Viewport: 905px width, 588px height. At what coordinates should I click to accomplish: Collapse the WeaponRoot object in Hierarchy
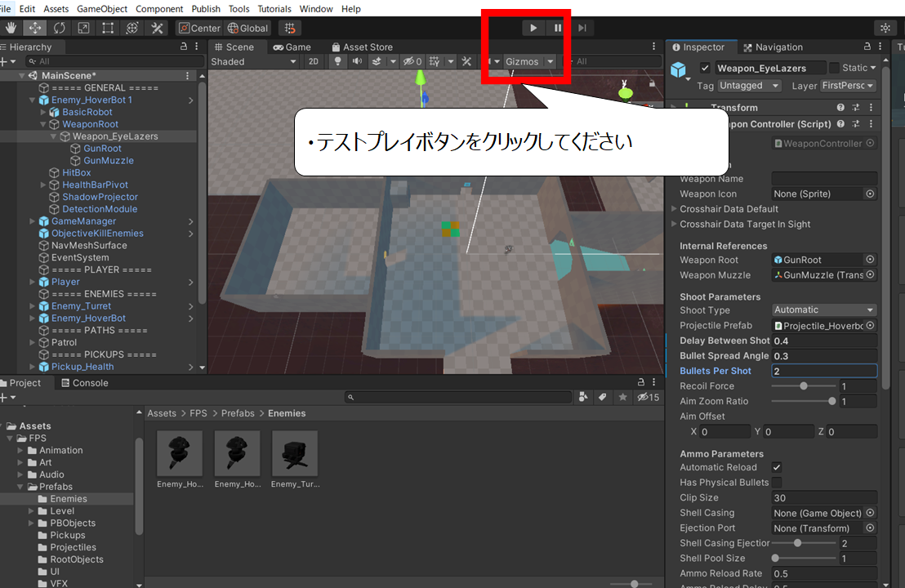pyautogui.click(x=43, y=124)
